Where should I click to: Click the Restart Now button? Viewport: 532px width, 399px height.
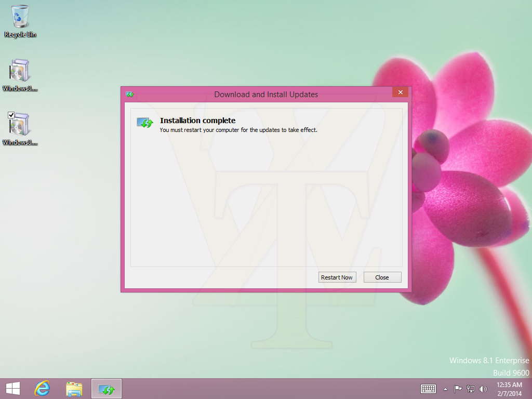(x=337, y=277)
